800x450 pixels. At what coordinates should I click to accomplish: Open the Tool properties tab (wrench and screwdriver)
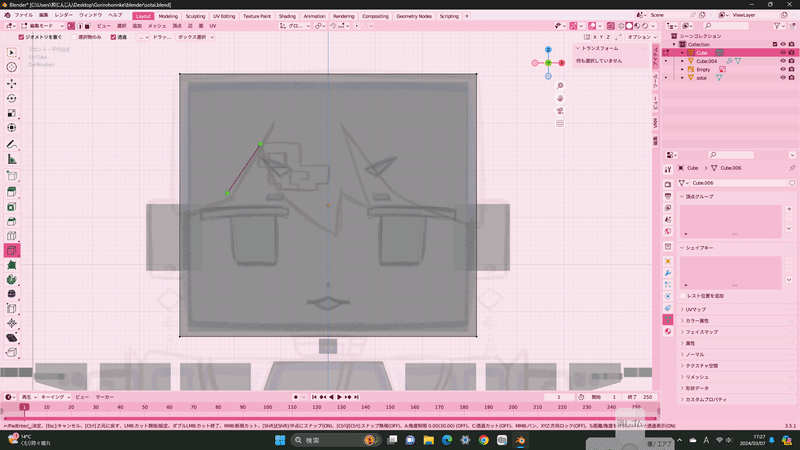(x=668, y=169)
